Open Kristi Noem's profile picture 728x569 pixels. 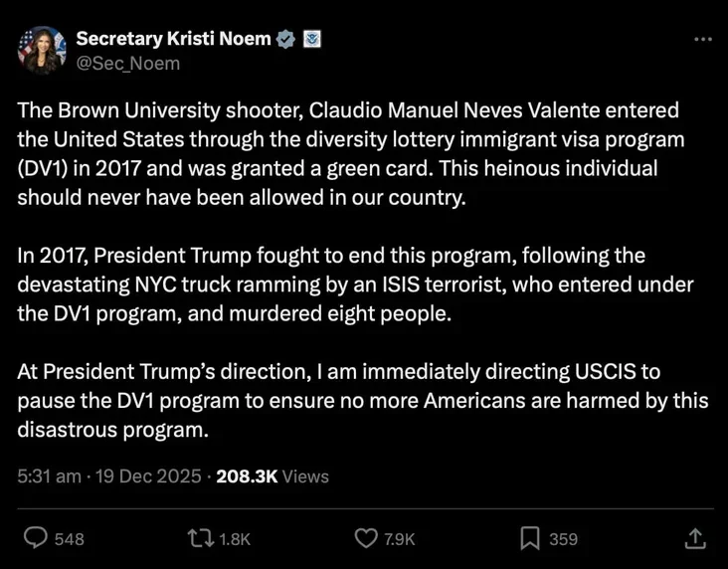tap(40, 50)
